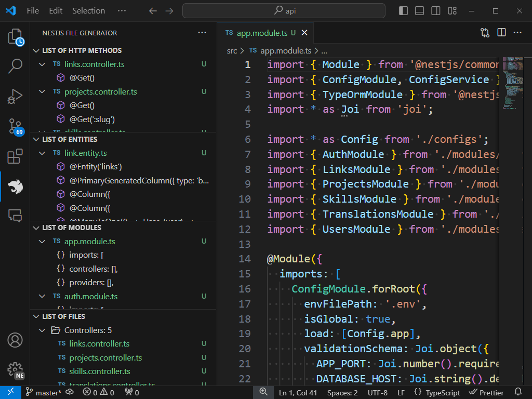The height and width of the screenshot is (399, 532).
Task: Collapse the auth.module.ts tree item
Action: [x=43, y=296]
